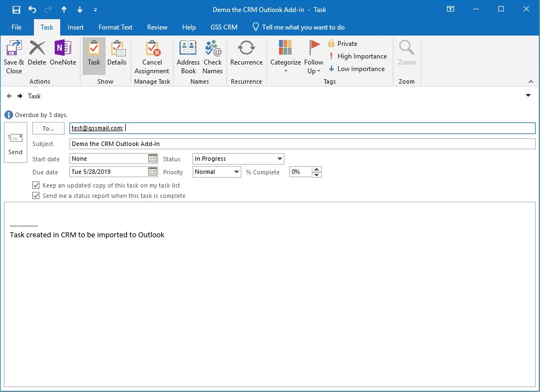Click the Start date field
This screenshot has width=540, height=392.
[x=108, y=159]
